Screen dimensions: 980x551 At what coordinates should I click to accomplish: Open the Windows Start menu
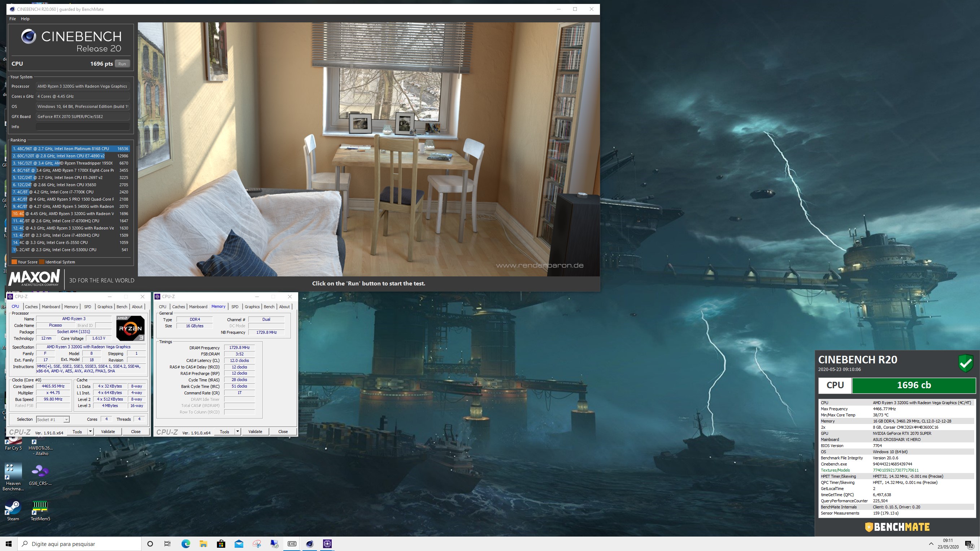(8, 544)
